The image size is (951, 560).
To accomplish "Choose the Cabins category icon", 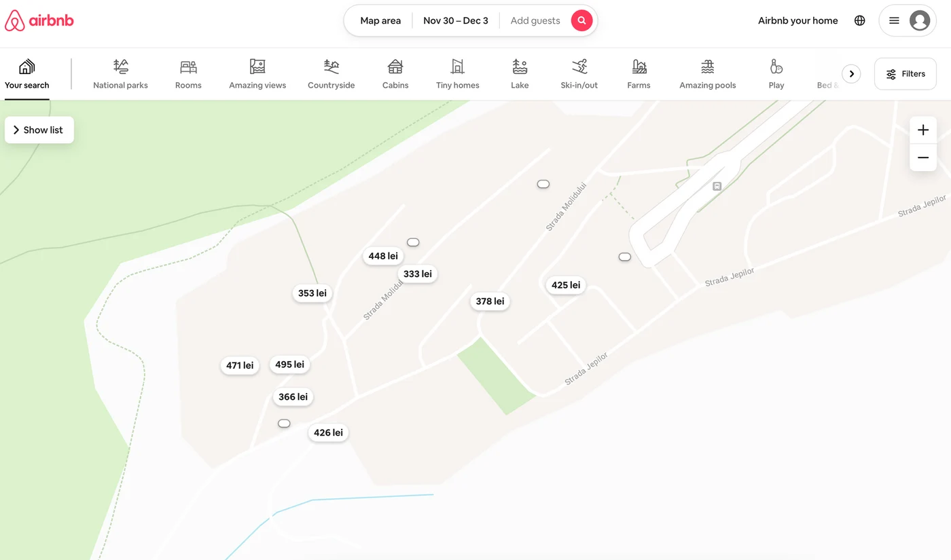I will click(395, 67).
